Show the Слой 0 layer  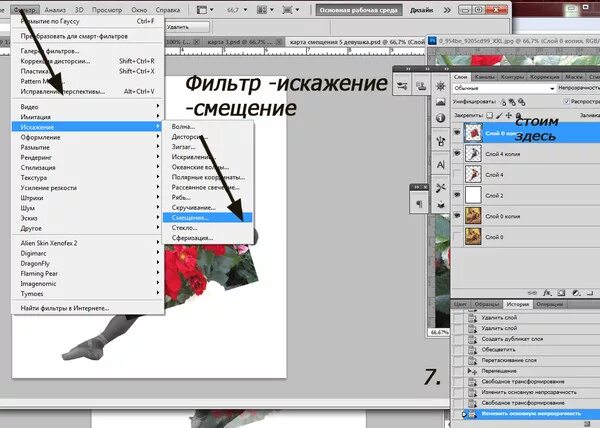click(457, 237)
